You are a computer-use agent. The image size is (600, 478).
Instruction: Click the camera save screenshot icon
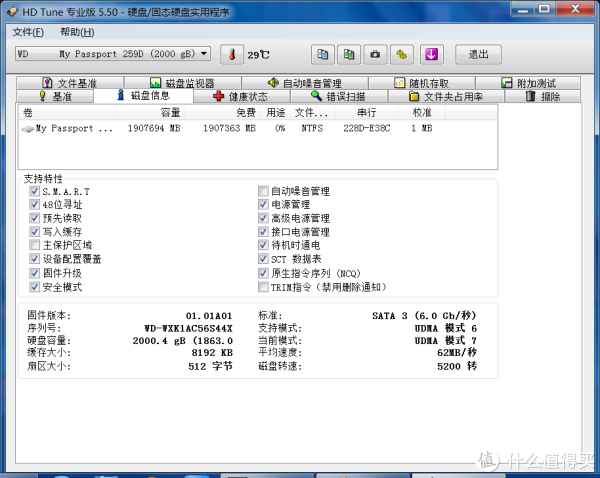(375, 54)
